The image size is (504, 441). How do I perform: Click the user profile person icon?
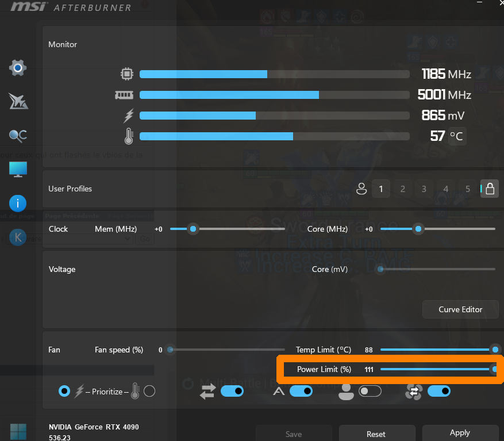point(361,189)
